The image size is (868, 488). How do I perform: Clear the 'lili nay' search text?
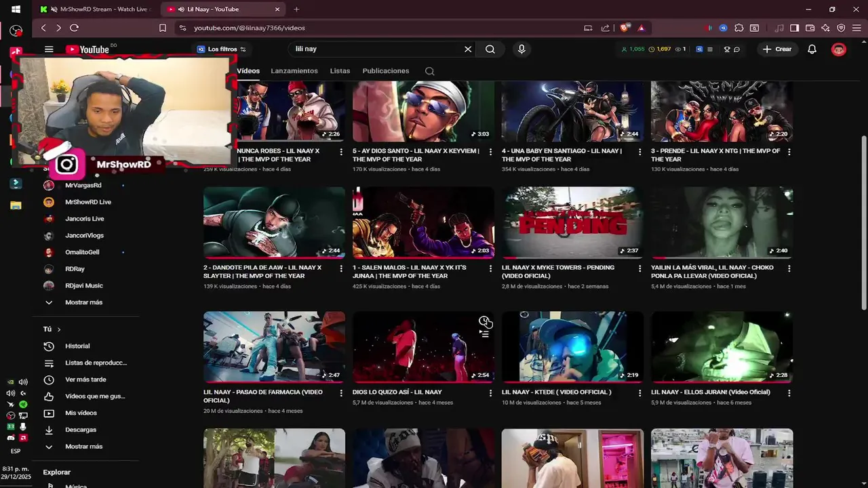click(x=468, y=49)
